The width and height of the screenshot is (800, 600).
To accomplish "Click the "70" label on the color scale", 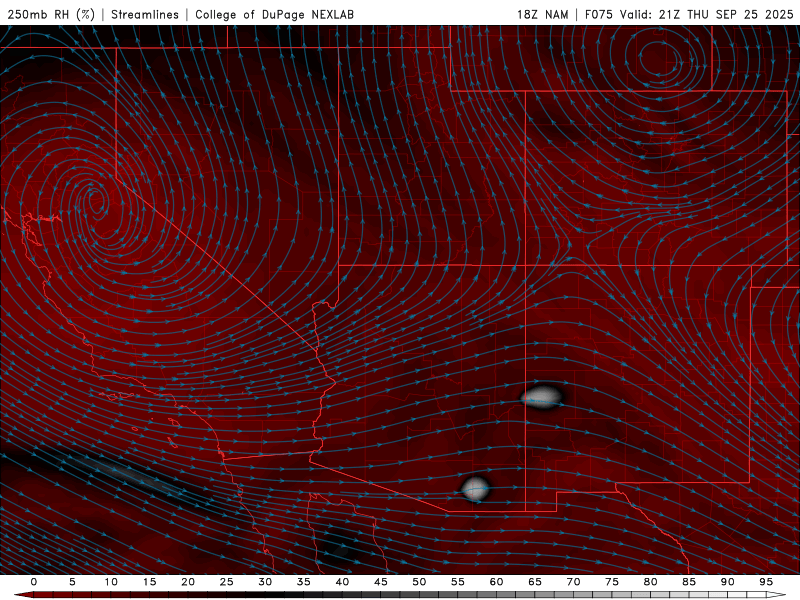I will (x=573, y=582).
